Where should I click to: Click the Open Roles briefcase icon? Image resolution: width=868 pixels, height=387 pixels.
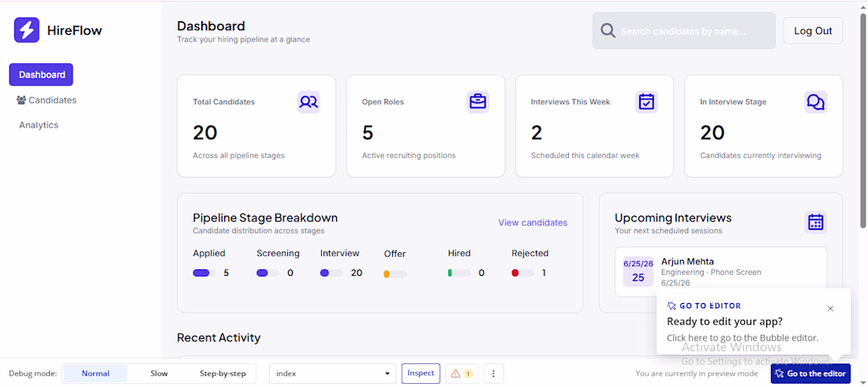click(477, 102)
